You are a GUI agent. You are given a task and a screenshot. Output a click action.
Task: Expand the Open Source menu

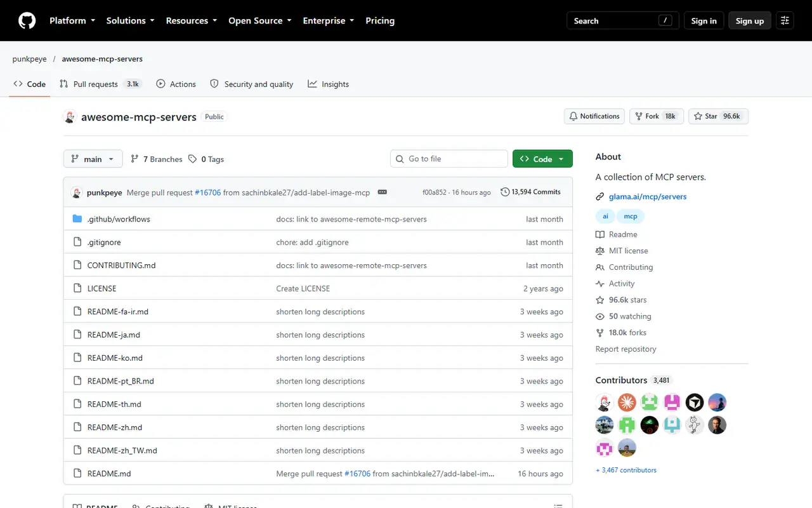260,21
